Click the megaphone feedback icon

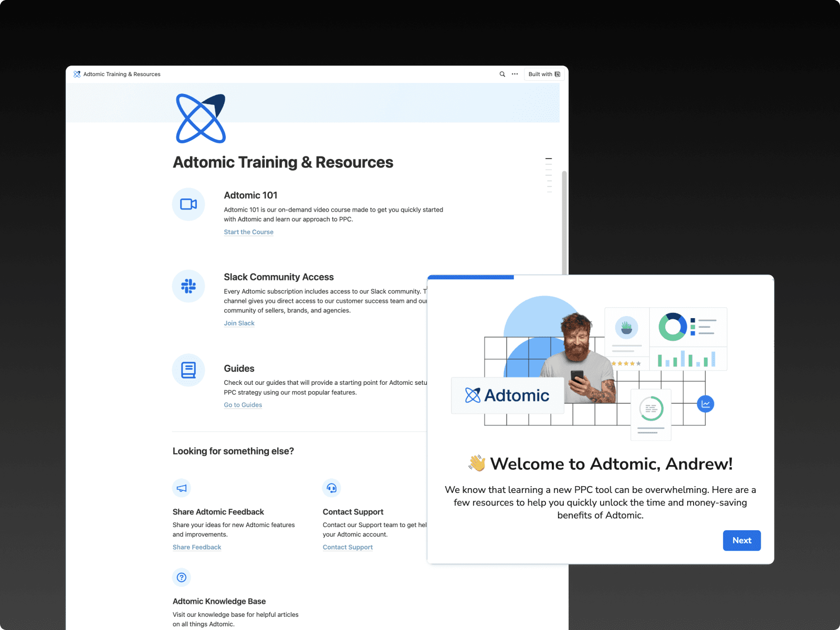point(182,488)
